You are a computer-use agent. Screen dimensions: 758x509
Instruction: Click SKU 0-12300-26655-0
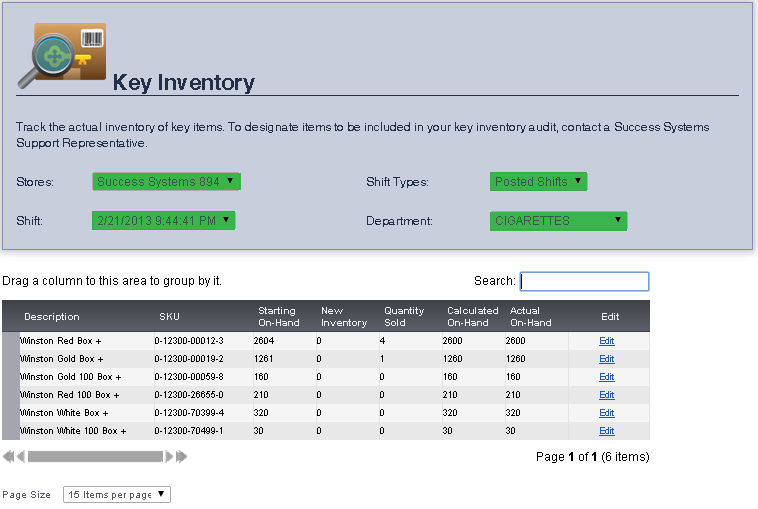tap(189, 395)
